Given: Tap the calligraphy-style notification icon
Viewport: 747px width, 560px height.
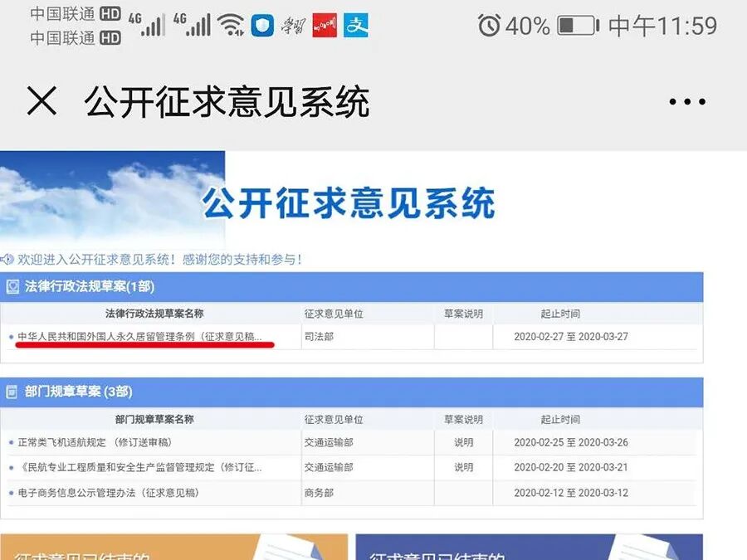Looking at the screenshot, I should click(292, 25).
